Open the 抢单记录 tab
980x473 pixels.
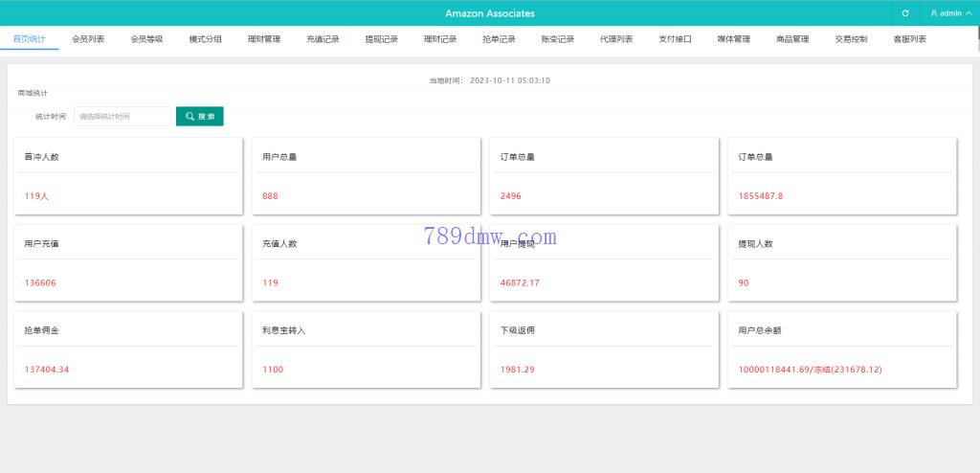499,39
